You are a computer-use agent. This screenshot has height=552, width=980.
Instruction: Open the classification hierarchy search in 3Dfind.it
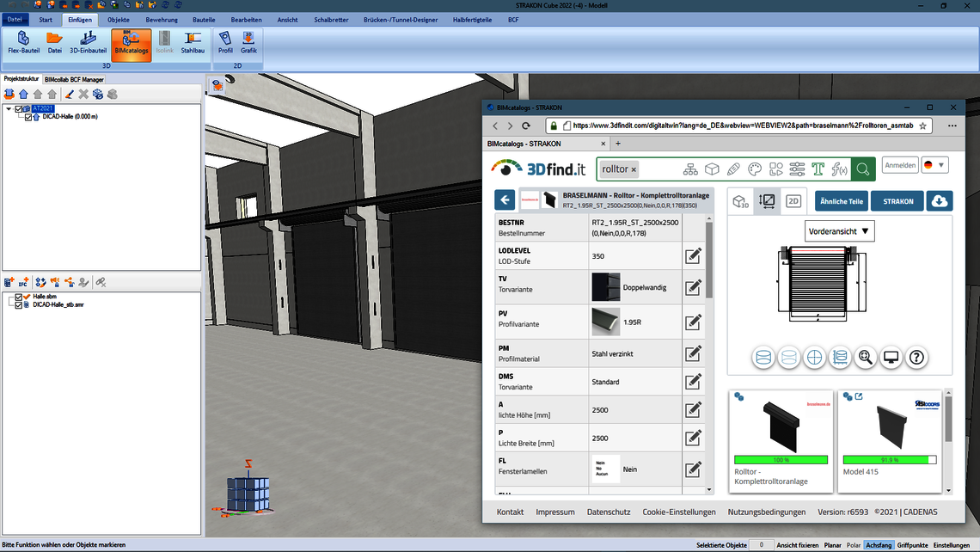[690, 169]
